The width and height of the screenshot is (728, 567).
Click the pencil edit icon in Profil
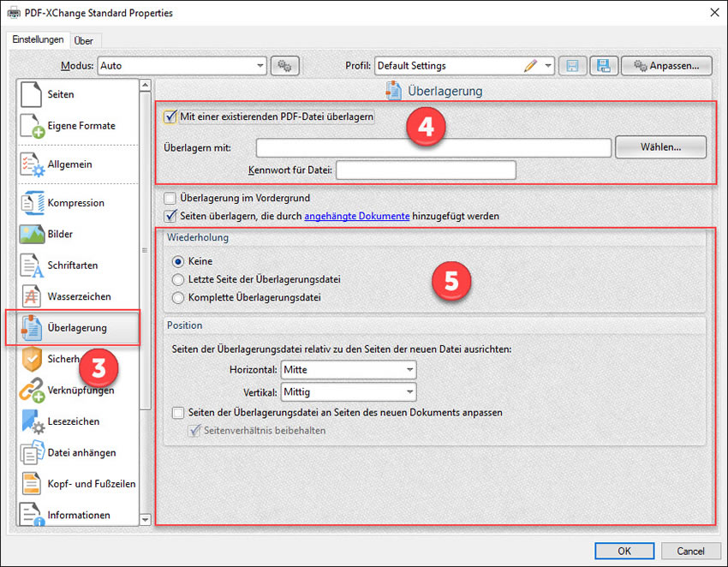pos(531,65)
